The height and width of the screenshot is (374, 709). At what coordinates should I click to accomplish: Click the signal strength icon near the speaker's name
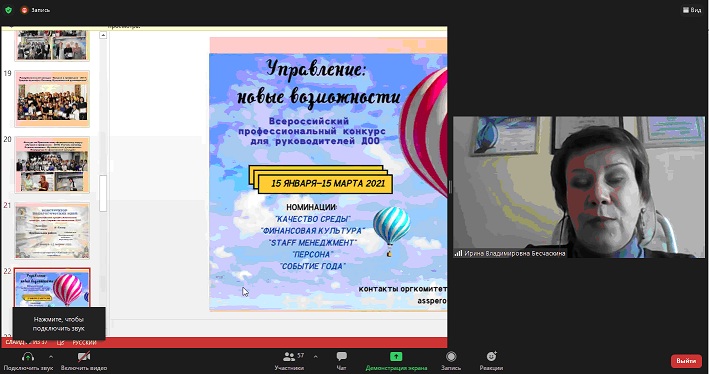(458, 253)
